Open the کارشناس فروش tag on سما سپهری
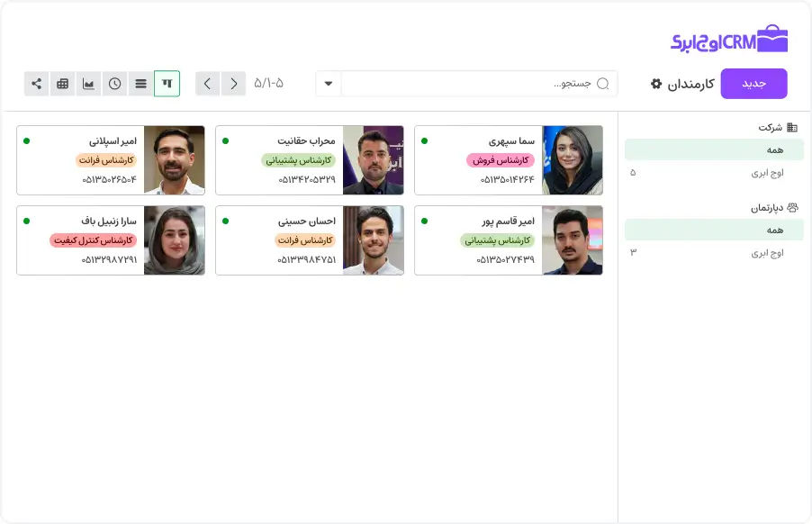 (501, 160)
